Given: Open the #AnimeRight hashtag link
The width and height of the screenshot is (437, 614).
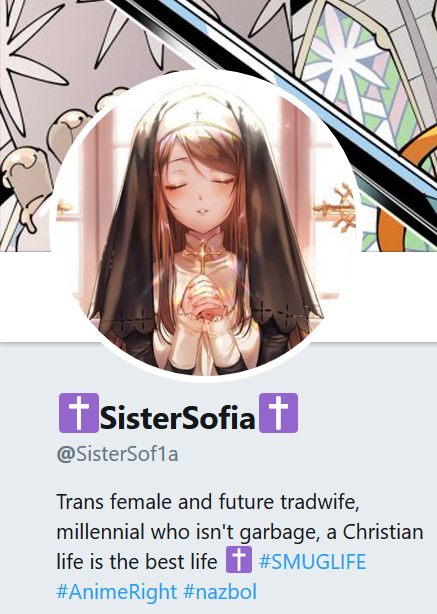Looking at the screenshot, I should (117, 591).
